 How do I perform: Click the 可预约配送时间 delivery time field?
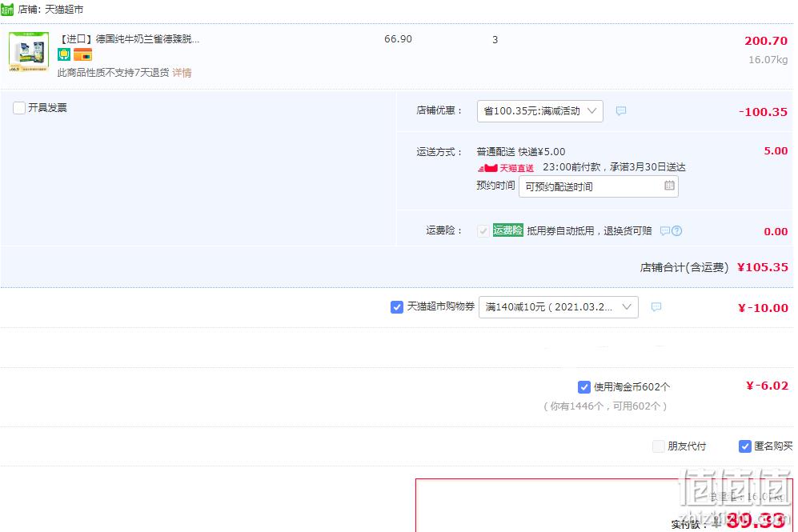(599, 186)
